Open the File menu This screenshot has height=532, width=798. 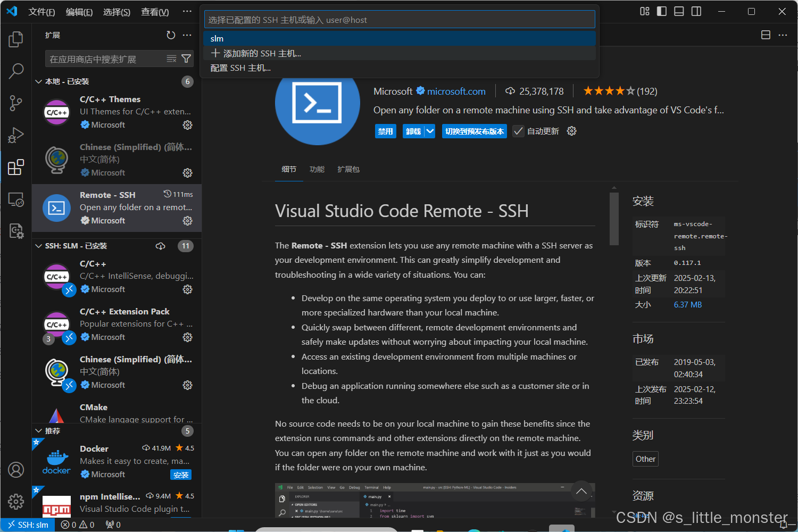[x=41, y=12]
